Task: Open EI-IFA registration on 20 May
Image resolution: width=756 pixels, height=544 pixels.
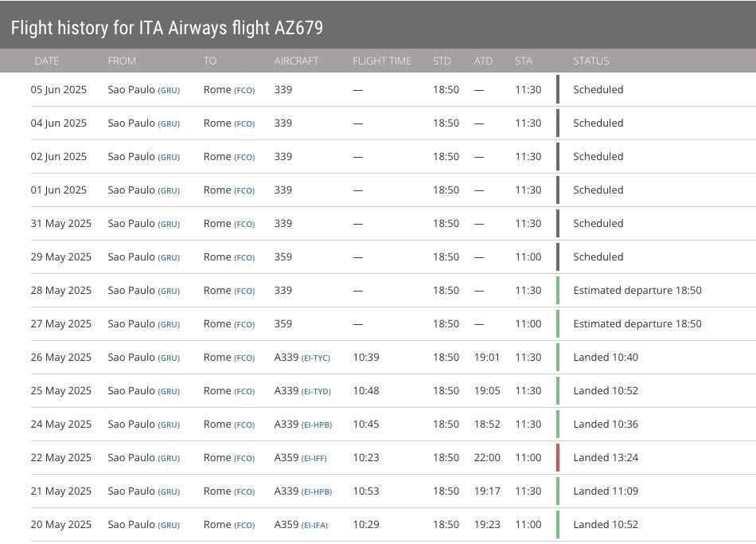Action: point(316,525)
